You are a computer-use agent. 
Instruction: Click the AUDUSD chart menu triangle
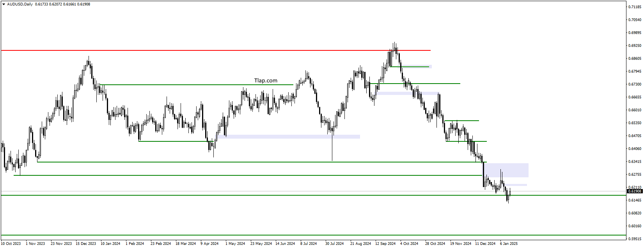tap(4, 4)
